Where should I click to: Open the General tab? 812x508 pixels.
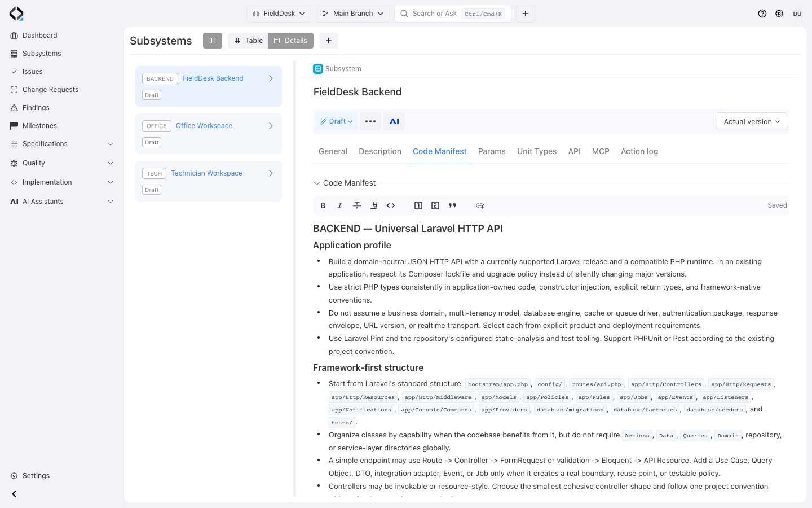click(333, 151)
